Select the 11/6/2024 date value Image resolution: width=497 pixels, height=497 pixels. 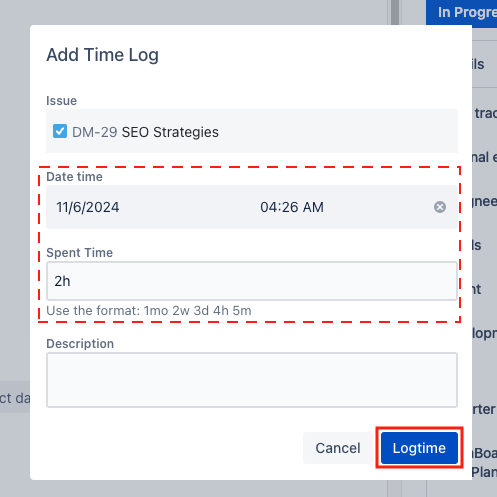point(88,207)
